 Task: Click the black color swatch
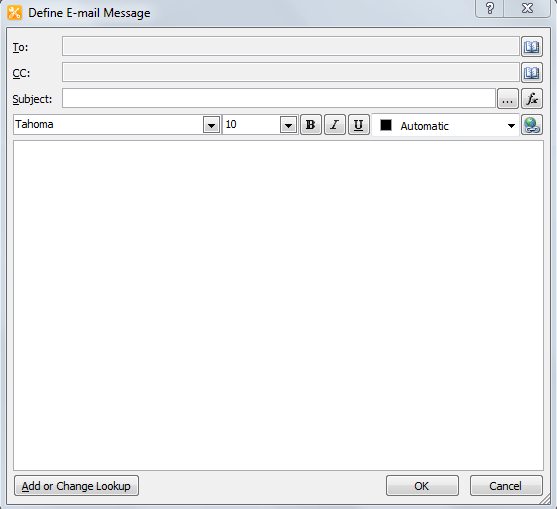(386, 125)
